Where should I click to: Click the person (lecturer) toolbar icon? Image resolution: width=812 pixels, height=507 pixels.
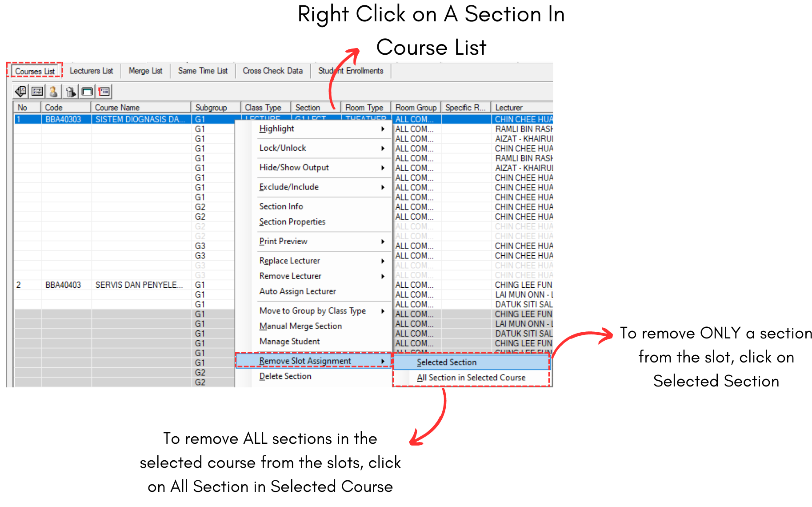point(54,92)
